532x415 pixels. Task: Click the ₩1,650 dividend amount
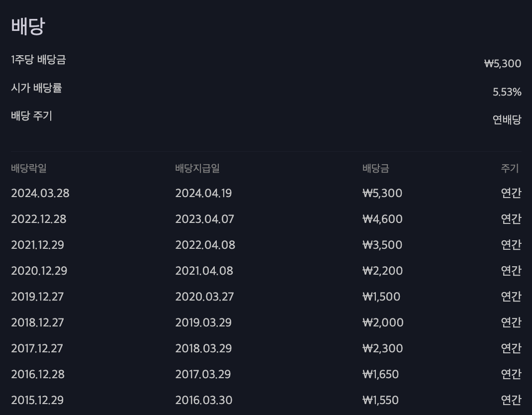(381, 374)
